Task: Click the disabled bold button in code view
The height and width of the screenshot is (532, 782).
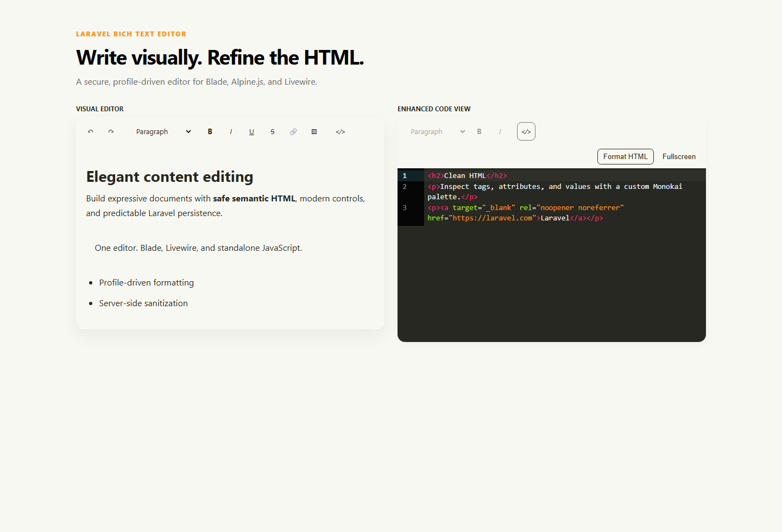Action: (480, 131)
